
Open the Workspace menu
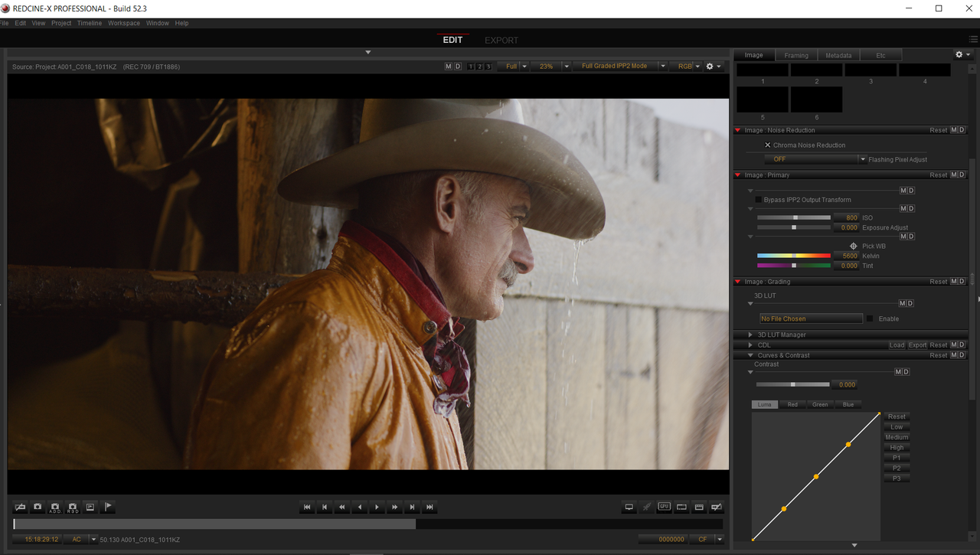[x=124, y=23]
